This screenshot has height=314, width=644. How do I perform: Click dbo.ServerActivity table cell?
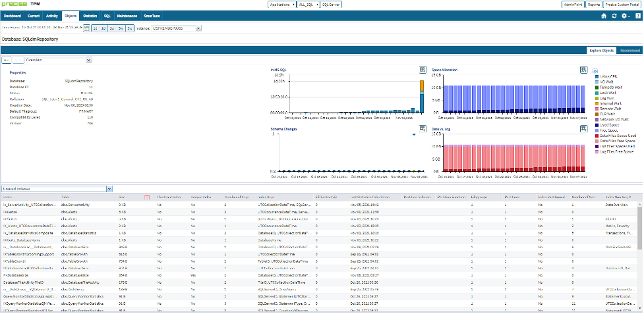75,205
